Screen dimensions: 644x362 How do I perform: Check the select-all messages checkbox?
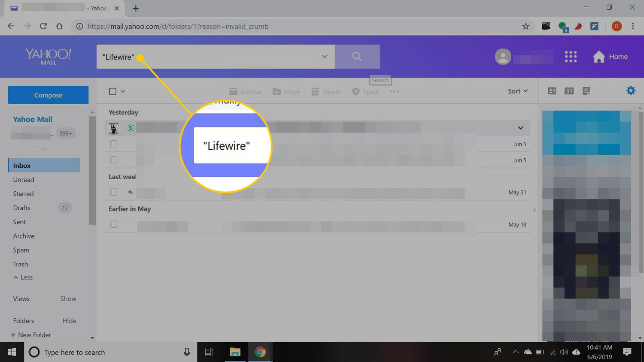point(112,91)
